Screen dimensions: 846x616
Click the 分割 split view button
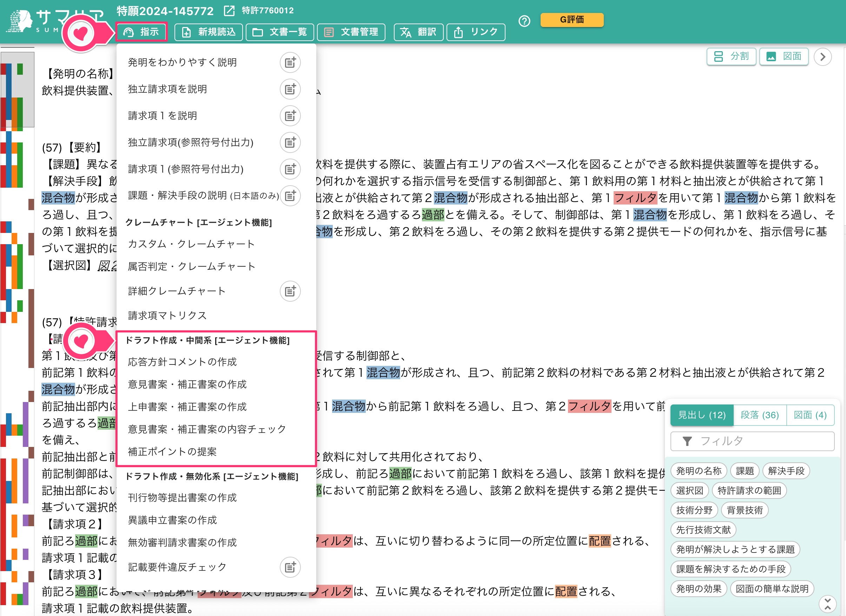(x=731, y=56)
